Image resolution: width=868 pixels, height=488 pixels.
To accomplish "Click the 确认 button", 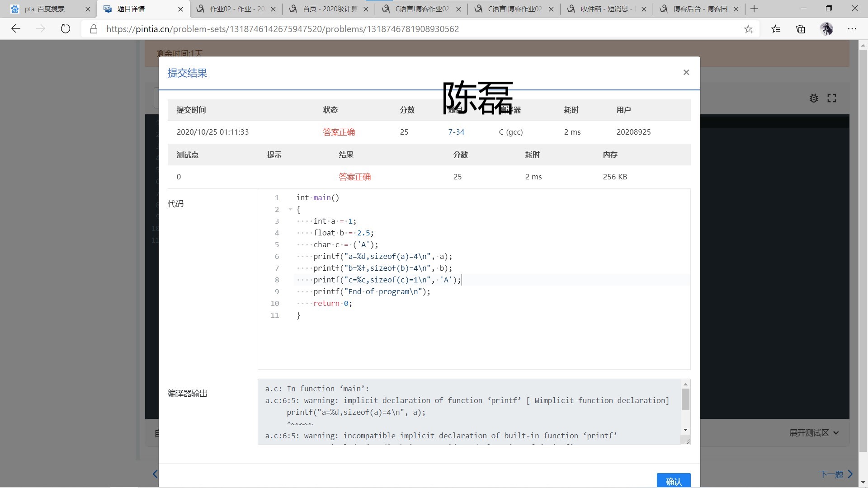I will click(673, 481).
